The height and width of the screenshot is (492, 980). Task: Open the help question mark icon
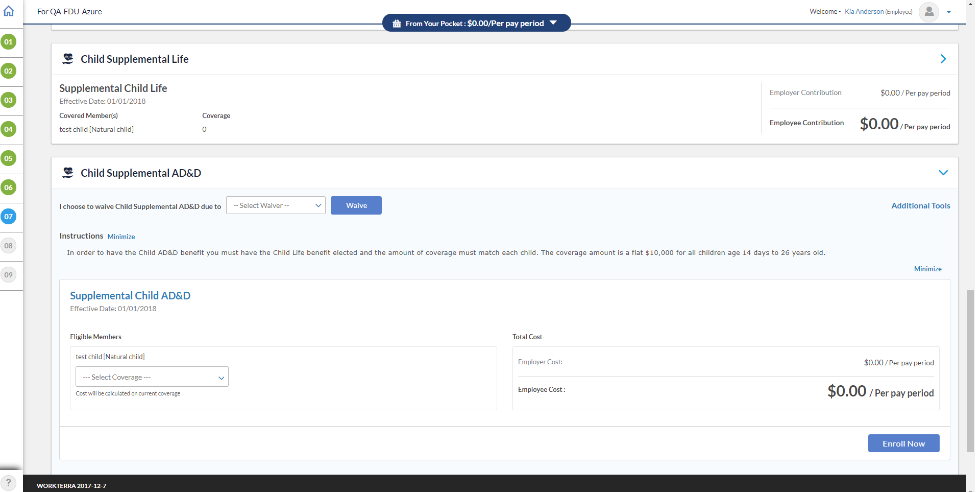click(9, 483)
